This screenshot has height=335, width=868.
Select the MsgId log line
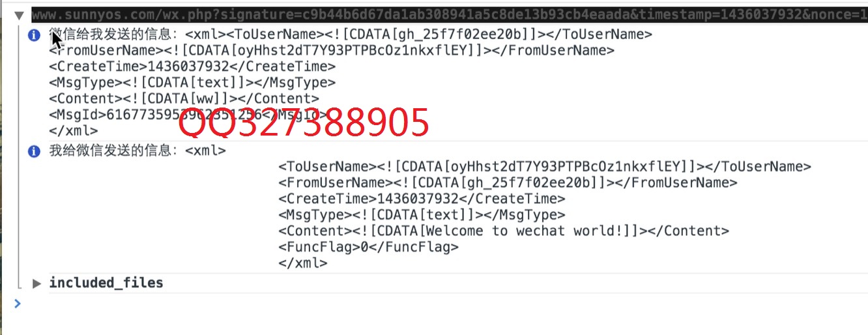point(188,115)
